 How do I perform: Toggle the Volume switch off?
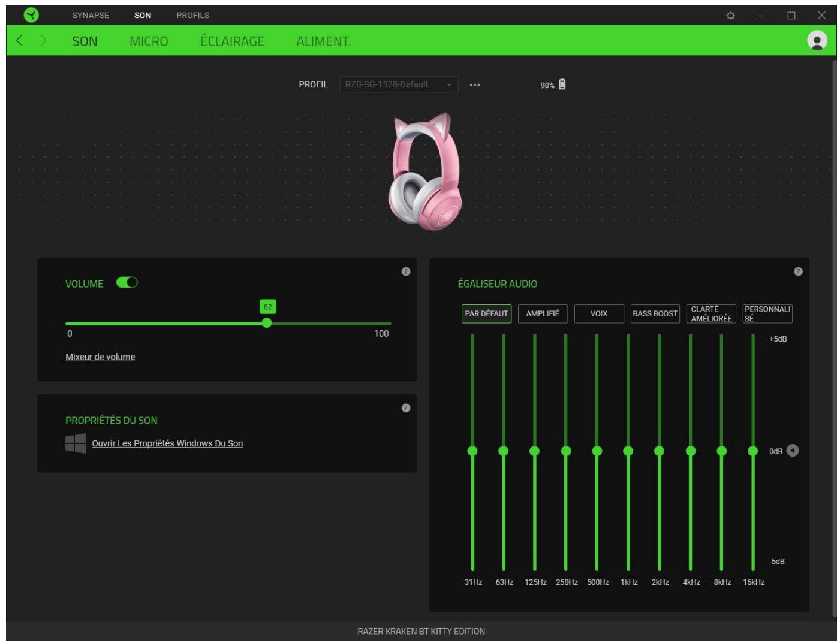pyautogui.click(x=127, y=283)
